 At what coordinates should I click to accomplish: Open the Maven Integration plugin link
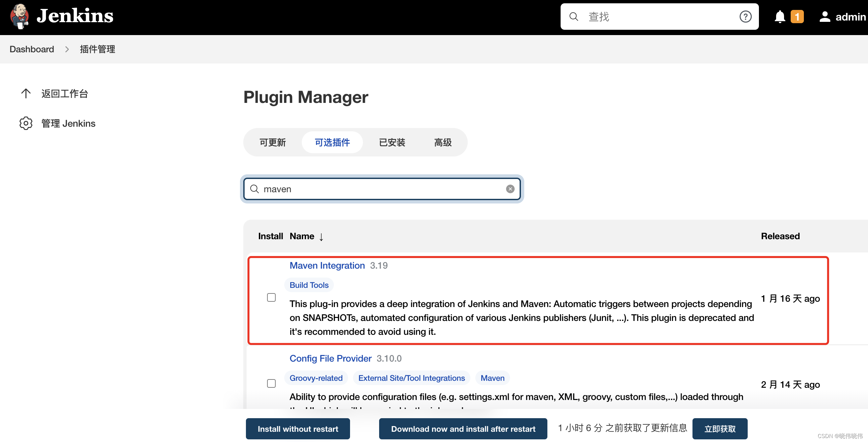click(327, 266)
